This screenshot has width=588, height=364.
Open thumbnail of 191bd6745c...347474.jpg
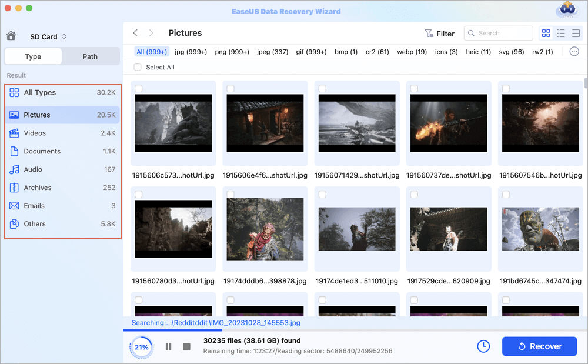(541, 229)
